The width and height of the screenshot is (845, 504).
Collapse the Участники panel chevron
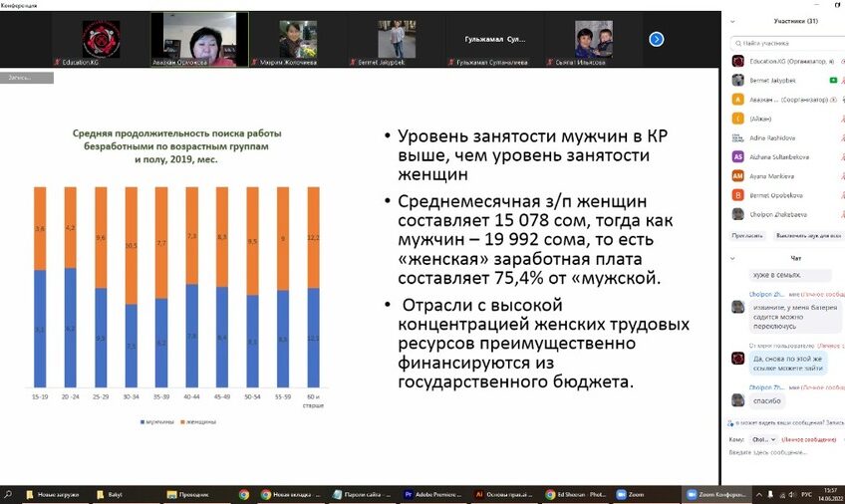(x=732, y=20)
